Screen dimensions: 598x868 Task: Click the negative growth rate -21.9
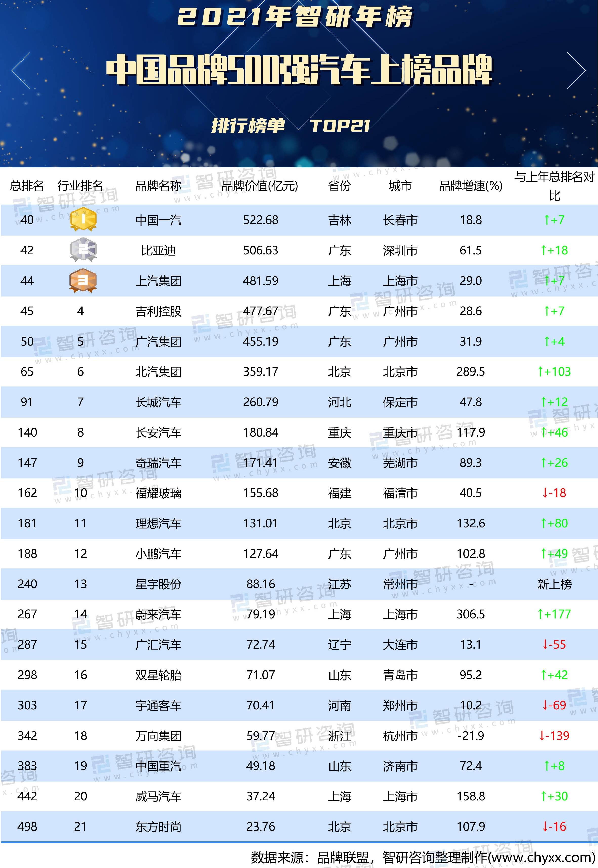click(x=471, y=735)
